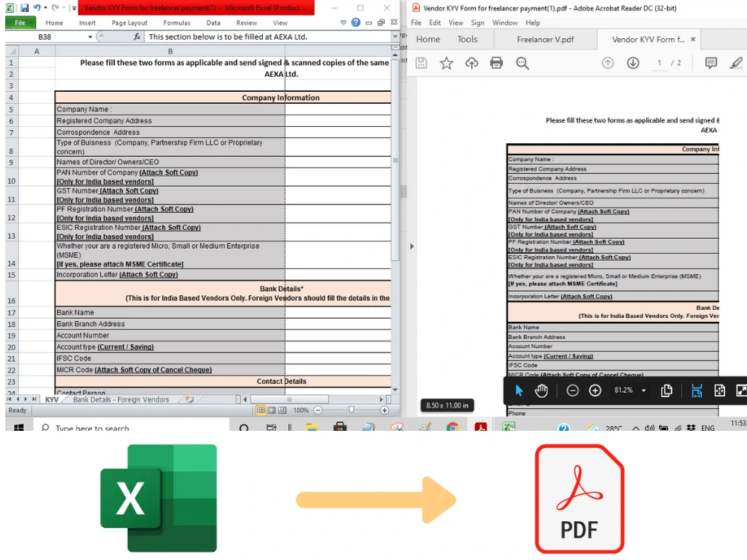Close the Vendor KYV Form PDF tab
The image size is (747, 560).
[693, 39]
